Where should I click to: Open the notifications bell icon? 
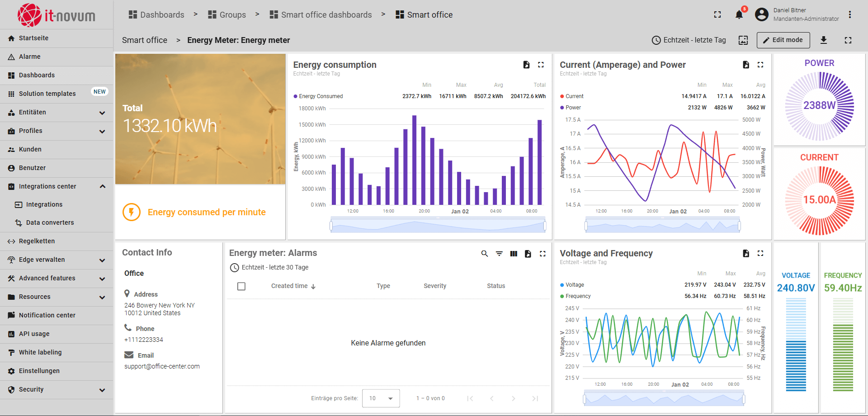739,15
